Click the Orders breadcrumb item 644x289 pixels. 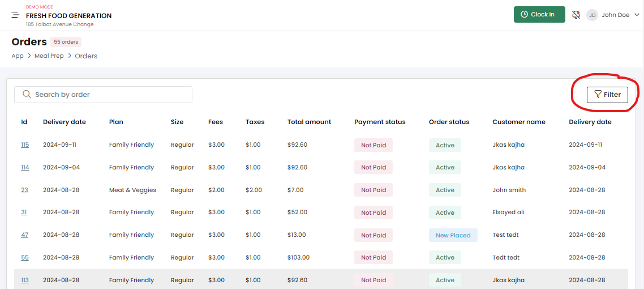pyautogui.click(x=86, y=56)
